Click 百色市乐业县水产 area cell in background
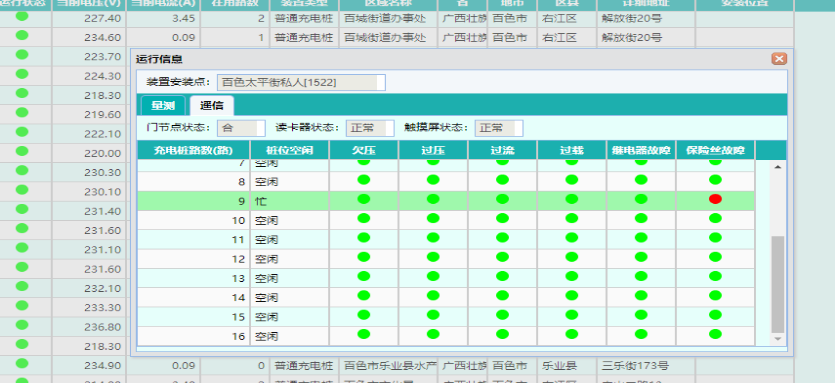 pos(390,366)
